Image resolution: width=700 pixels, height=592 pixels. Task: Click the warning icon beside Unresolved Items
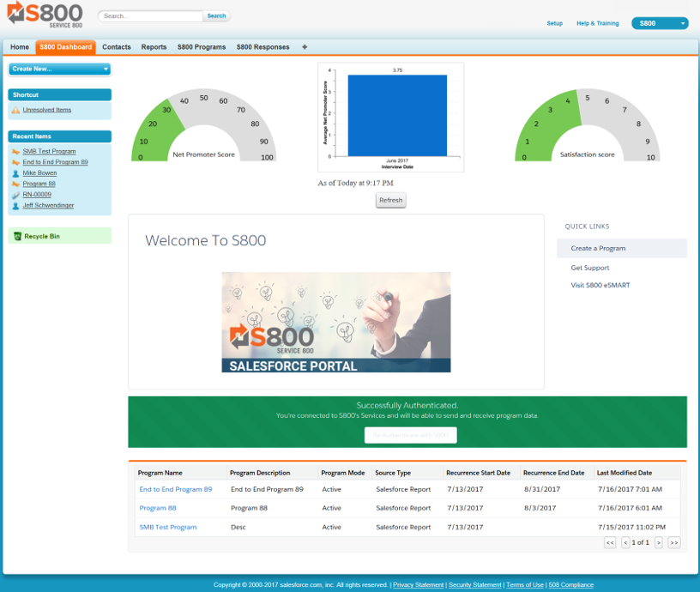click(16, 110)
